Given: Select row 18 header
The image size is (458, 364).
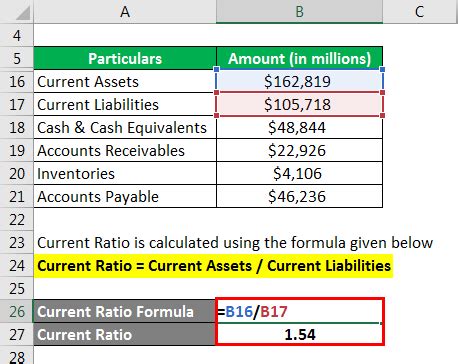Looking at the screenshot, I should [x=17, y=127].
